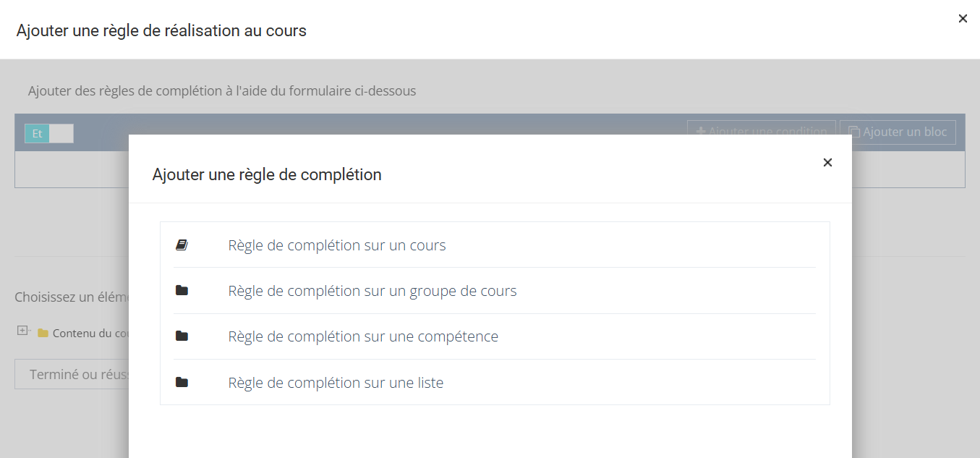Screen dimensions: 980x458
Task: Select Règle de complétion sur une compétence
Action: tap(363, 336)
